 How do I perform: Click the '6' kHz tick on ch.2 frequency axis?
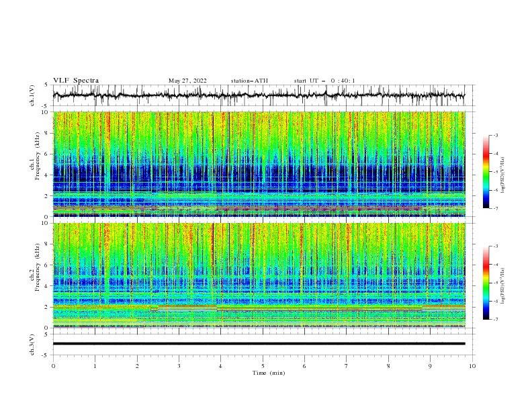pyautogui.click(x=47, y=265)
